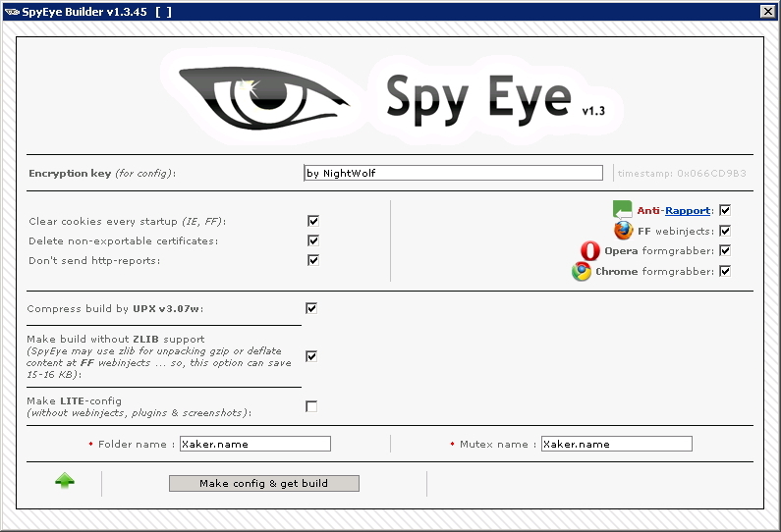Click the 'SpyEye Builder v1.3.45' title text
Image resolution: width=781 pixels, height=532 pixels.
click(x=84, y=12)
